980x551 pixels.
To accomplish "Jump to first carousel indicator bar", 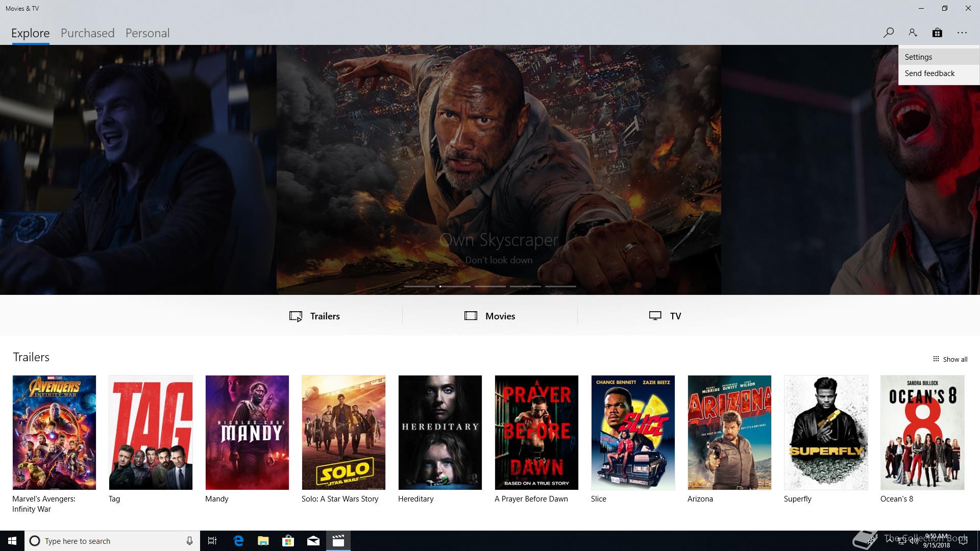I will [x=420, y=286].
